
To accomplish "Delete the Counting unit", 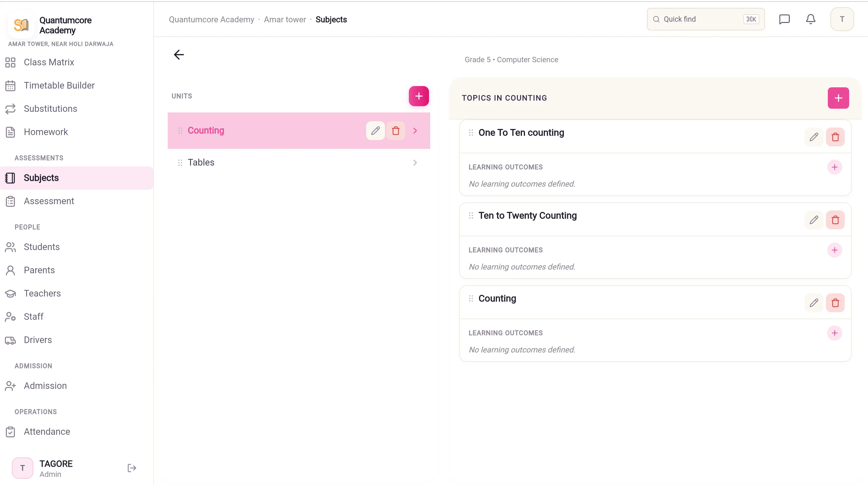I will [396, 131].
